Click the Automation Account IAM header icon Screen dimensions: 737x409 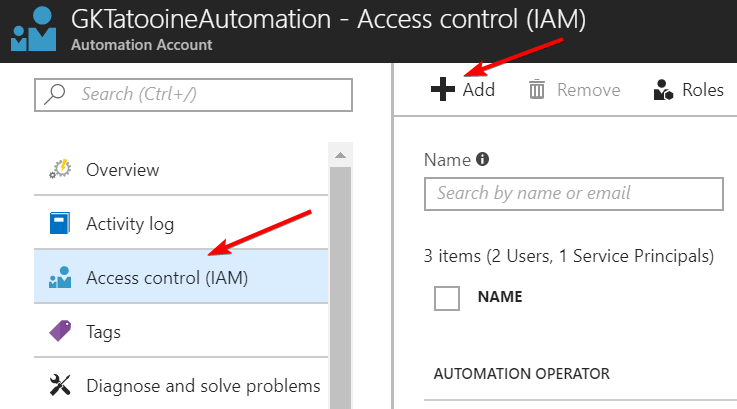[33, 29]
